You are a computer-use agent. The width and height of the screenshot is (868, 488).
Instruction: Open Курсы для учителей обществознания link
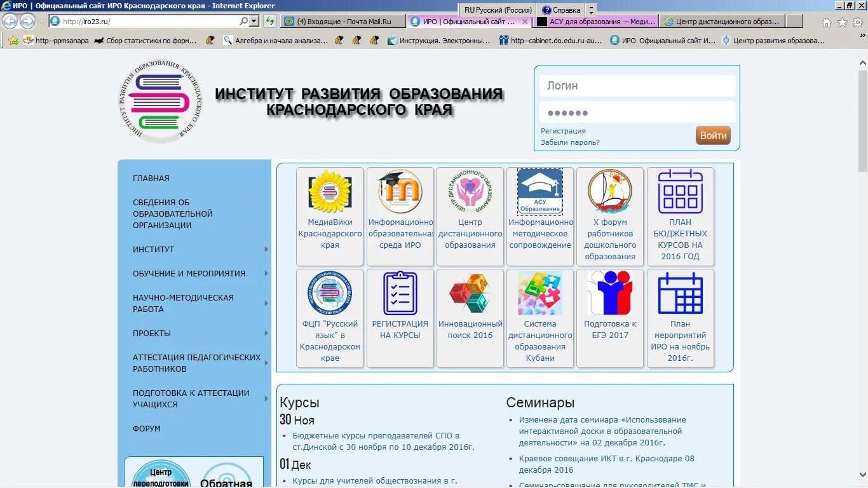tap(375, 481)
